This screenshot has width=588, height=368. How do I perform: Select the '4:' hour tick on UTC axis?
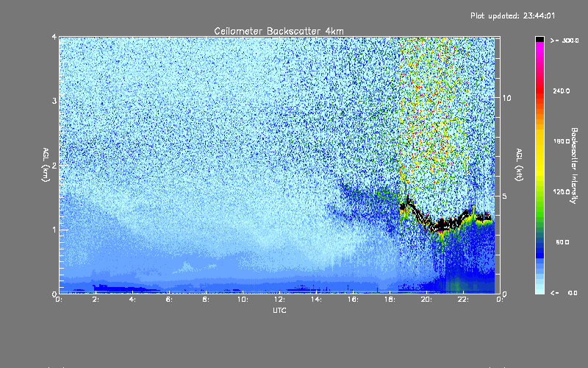132,300
